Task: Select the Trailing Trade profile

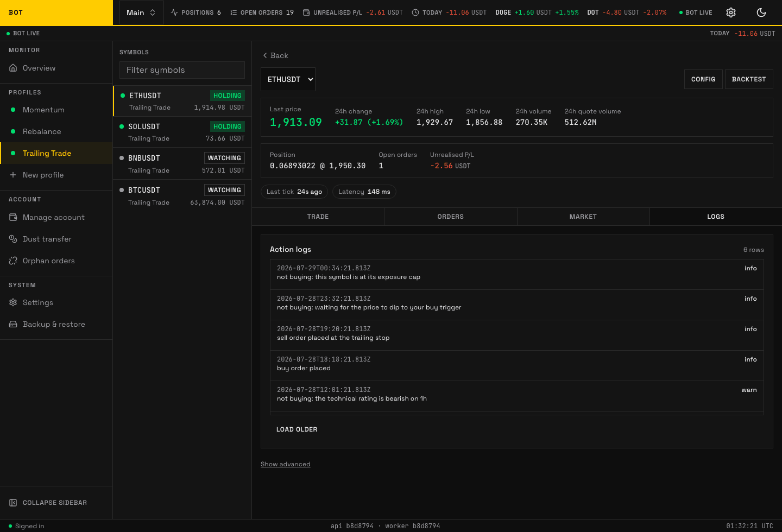Action: pyautogui.click(x=56, y=153)
